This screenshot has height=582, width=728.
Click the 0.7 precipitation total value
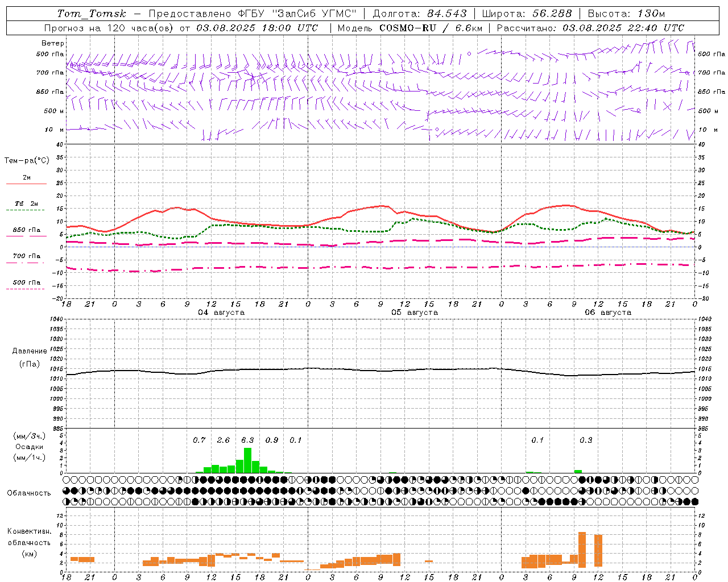pyautogui.click(x=199, y=440)
